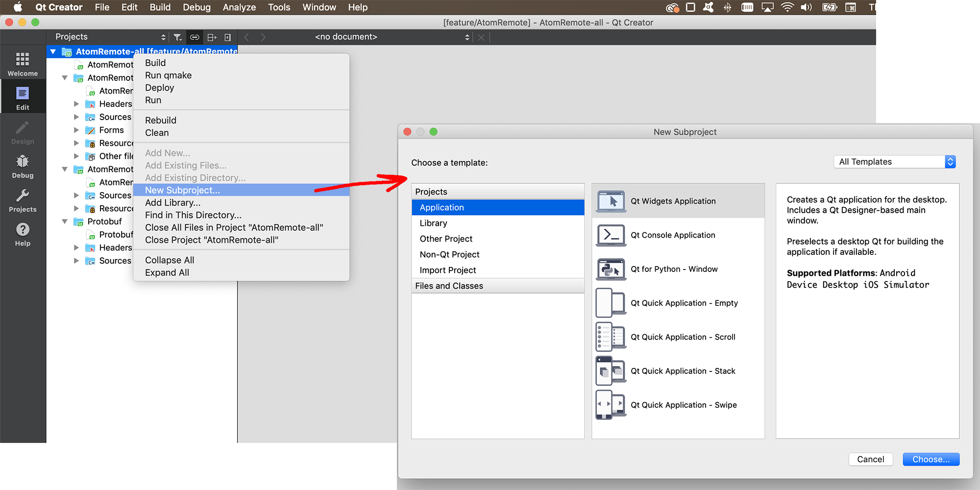Open the Window menu in menu bar
Viewport: 980px width, 490px height.
(319, 7)
